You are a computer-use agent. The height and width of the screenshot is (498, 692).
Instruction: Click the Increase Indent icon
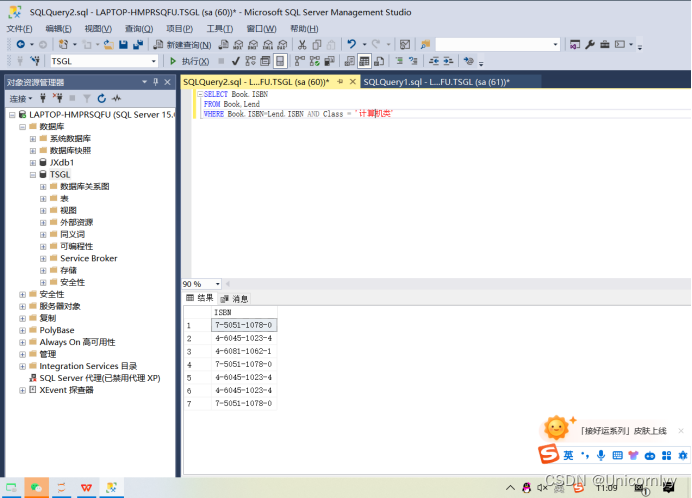[x=448, y=61]
